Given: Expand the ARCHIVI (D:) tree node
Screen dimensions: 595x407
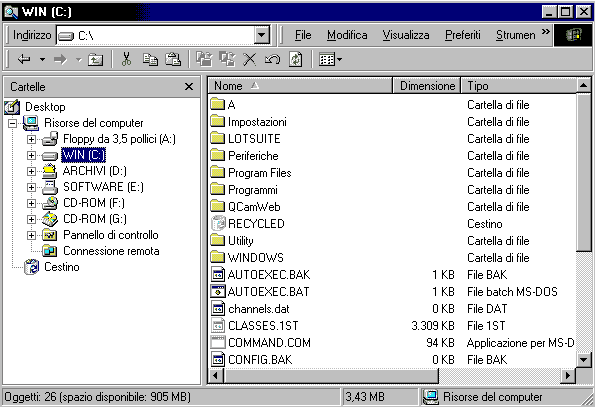Looking at the screenshot, I should [31, 171].
